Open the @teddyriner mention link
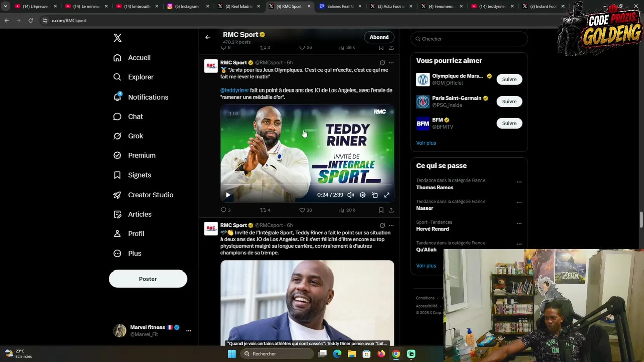The height and width of the screenshot is (362, 644). click(234, 90)
